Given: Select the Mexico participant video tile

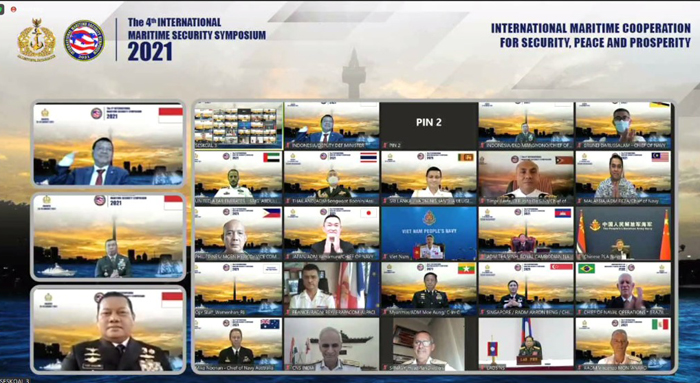Looking at the screenshot, I should pos(623,344).
